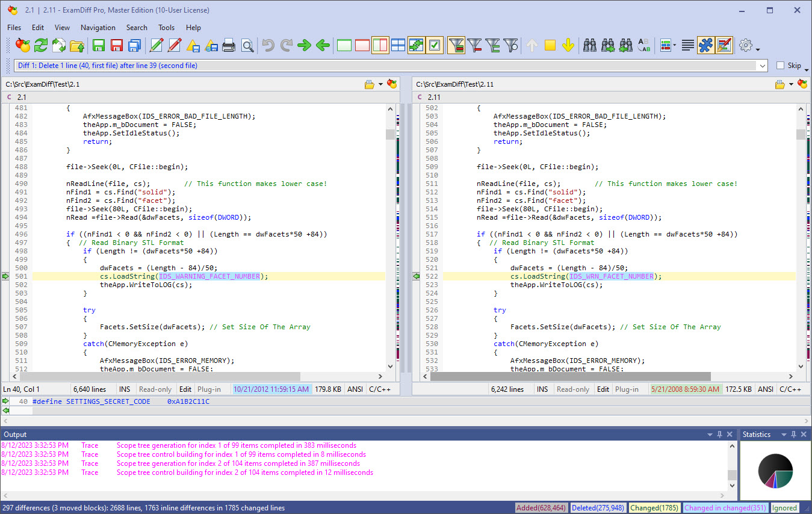
Task: Enable the Skip checkbox
Action: pos(781,66)
